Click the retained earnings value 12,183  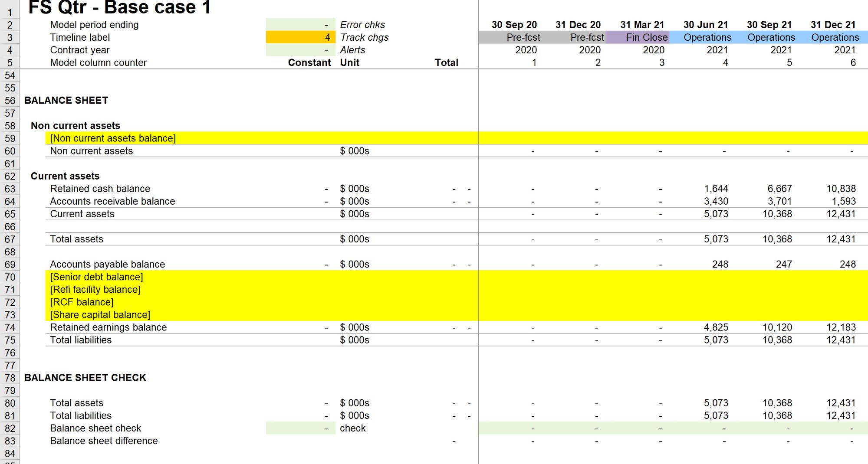(841, 327)
